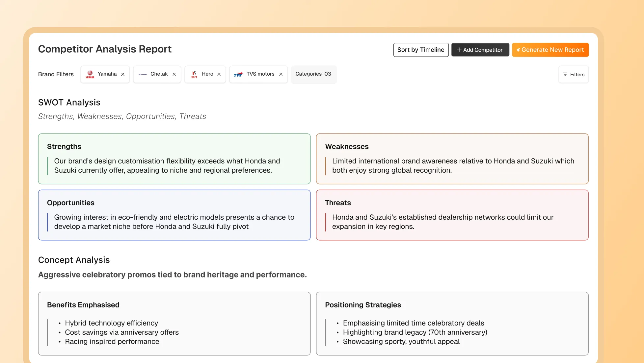The image size is (644, 363).
Task: Click the TVS logo icon
Action: 238,75
